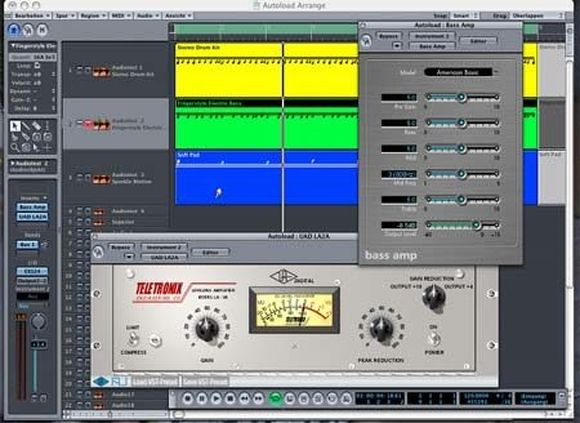The width and height of the screenshot is (580, 423).
Task: Click the Gain knob on the LA-2A
Action: 207,328
